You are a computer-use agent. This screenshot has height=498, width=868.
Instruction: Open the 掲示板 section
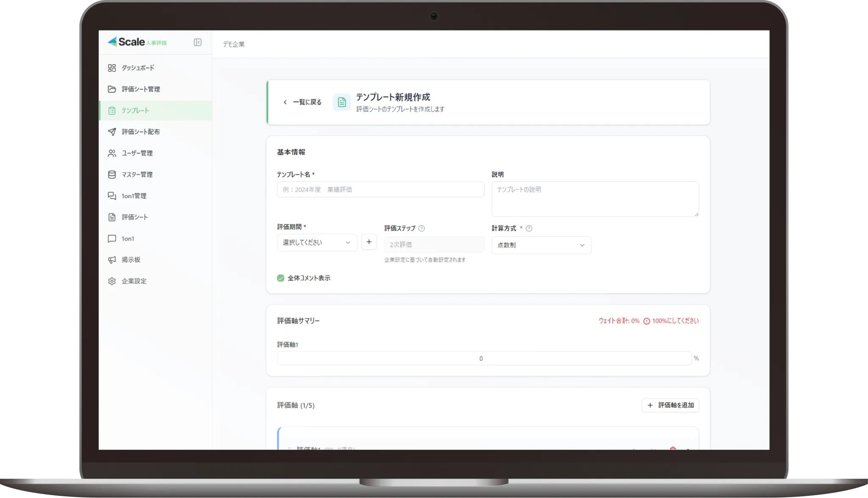(131, 260)
